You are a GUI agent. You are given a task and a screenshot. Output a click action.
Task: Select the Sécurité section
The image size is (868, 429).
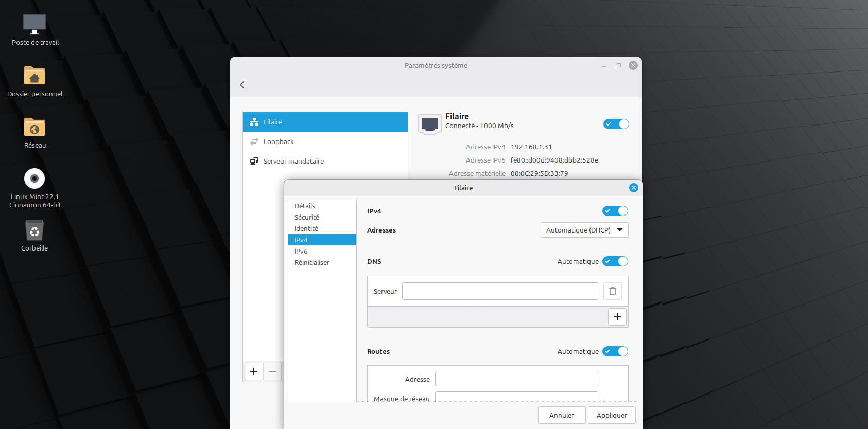click(307, 217)
